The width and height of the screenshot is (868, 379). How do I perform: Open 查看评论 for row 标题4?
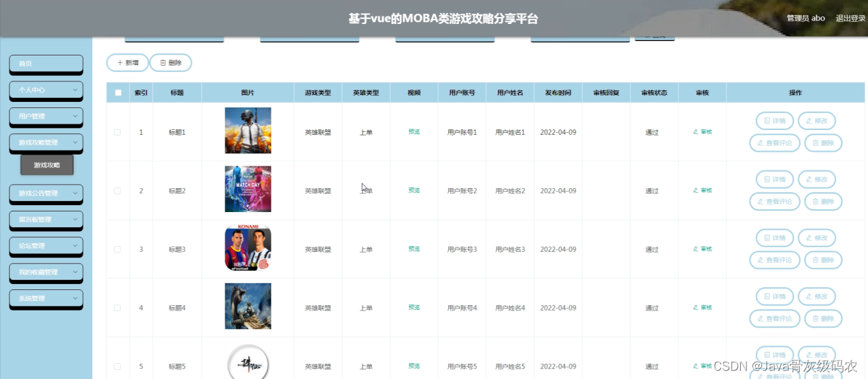point(774,318)
